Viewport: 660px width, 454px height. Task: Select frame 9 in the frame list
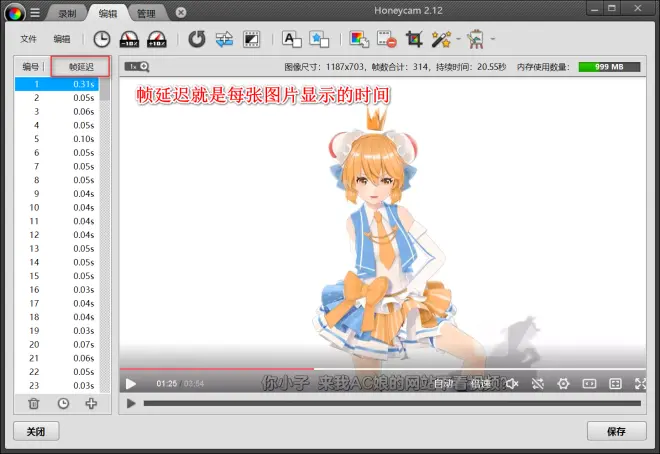(57, 194)
